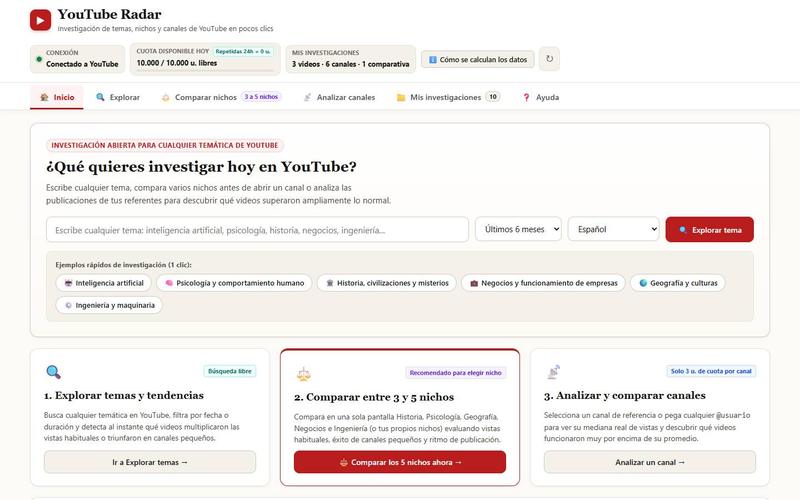
Task: Click the scales icon in Comparar los 5 nichos button
Action: [x=344, y=462]
